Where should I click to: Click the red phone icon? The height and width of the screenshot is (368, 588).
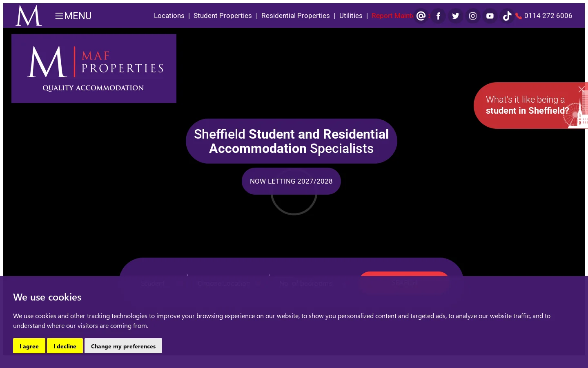coord(519,16)
